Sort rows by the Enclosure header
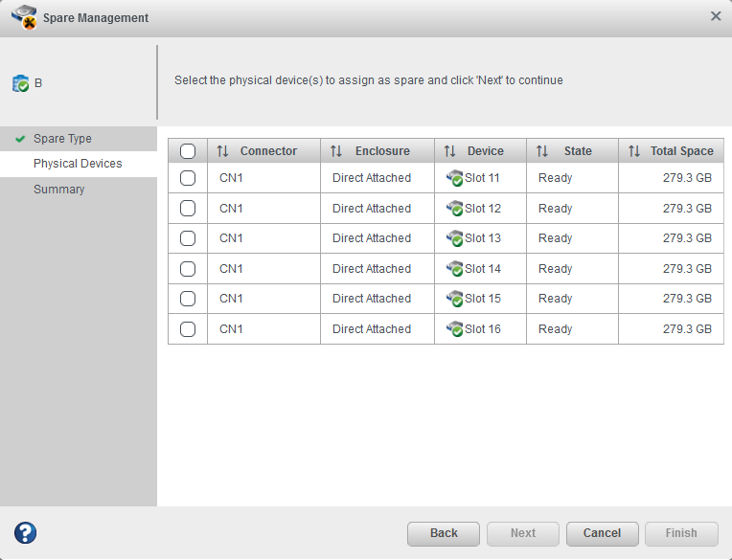The width and height of the screenshot is (732, 560). tap(381, 151)
